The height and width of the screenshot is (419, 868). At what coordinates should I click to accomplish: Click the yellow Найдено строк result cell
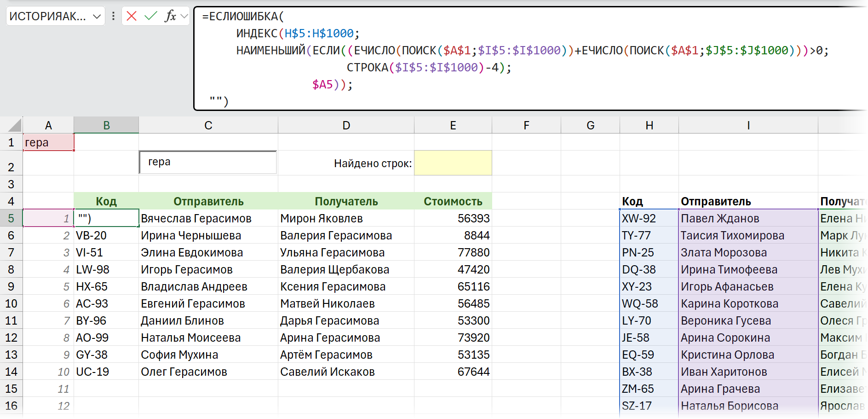click(x=453, y=163)
